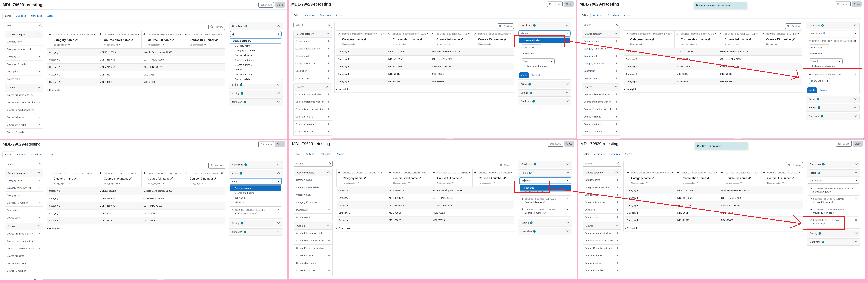Remove the Course image • Filename filter
The image size is (868, 283).
856,220
